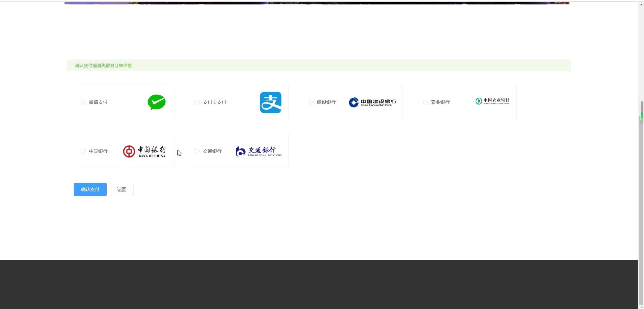Click the China Construction Bank logo
Image resolution: width=644 pixels, height=309 pixels.
[x=372, y=102]
